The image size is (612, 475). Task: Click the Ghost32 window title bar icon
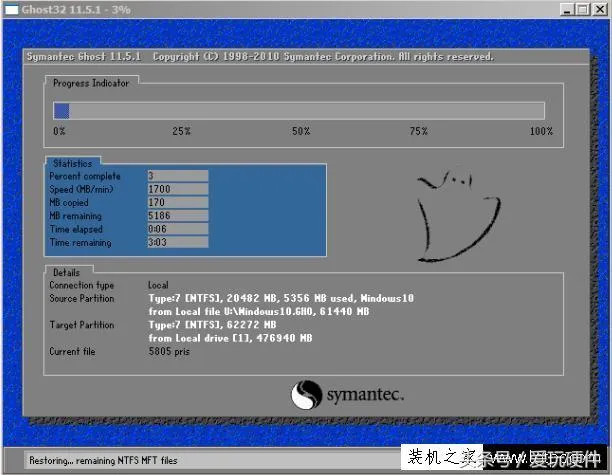point(11,9)
